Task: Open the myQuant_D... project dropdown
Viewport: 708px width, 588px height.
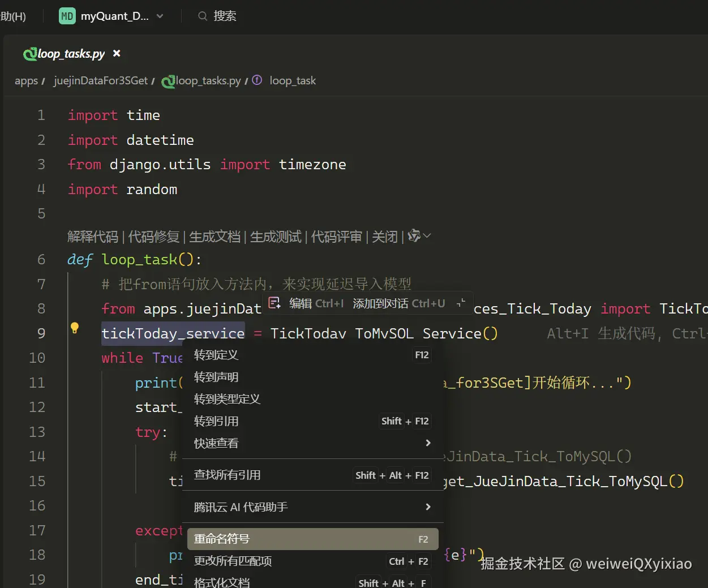Action: tap(160, 16)
